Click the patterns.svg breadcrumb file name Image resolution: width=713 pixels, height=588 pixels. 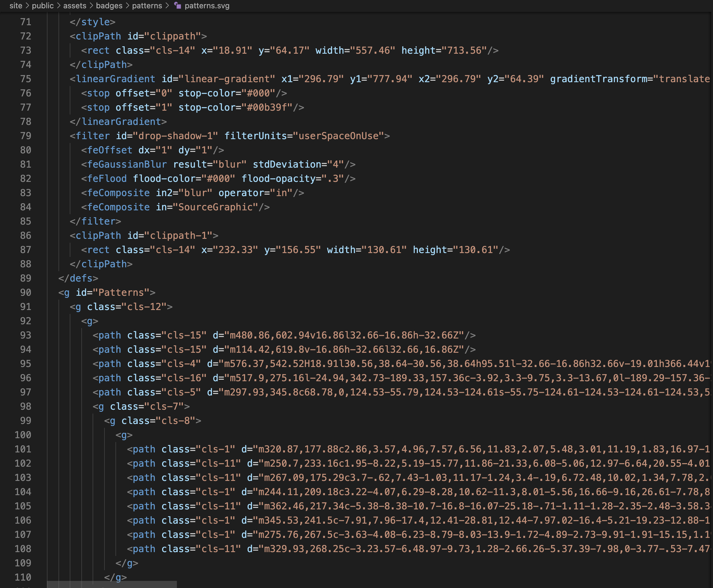pyautogui.click(x=207, y=6)
